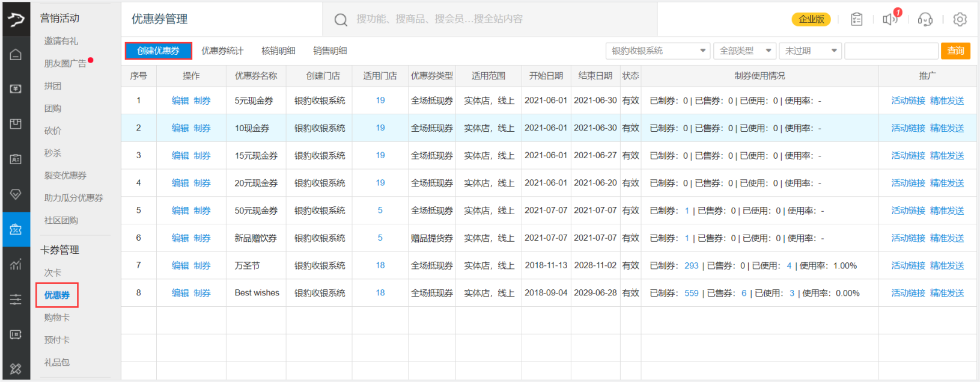This screenshot has height=382, width=980.
Task: Click the diamond membership sidebar icon
Action: (x=16, y=194)
